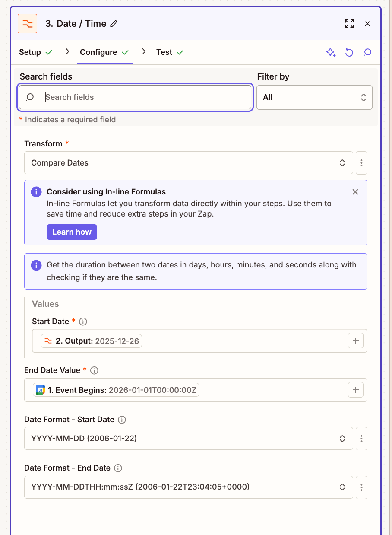Screen dimensions: 392x535
Task: Open search with the magnifier icon top right
Action: click(367, 52)
